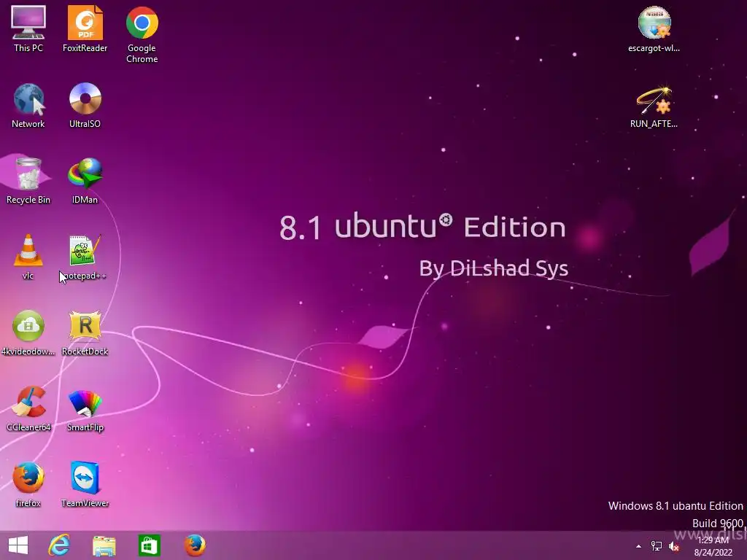Screen dimensions: 747x560
Task: Show hidden tray icons arrow
Action: click(638, 546)
